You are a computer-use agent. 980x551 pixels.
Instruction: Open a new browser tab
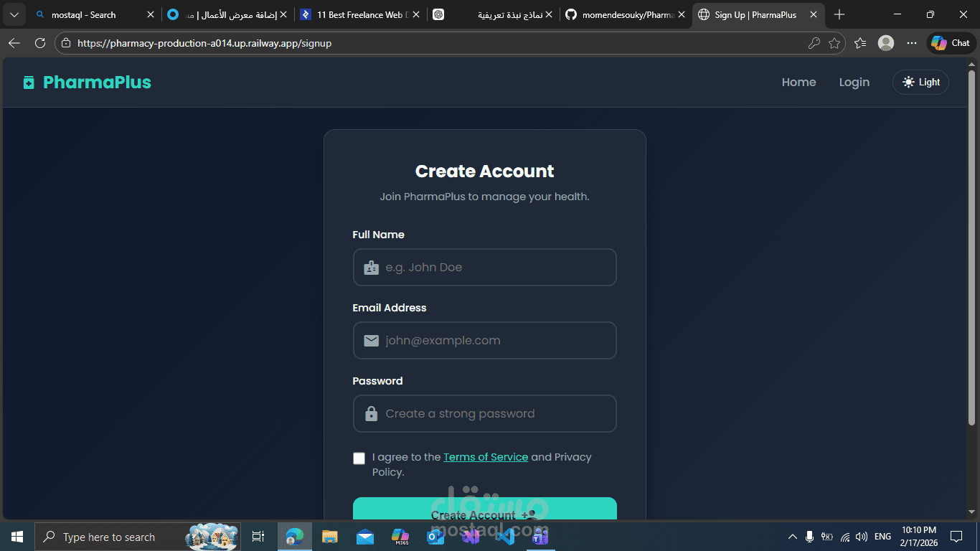pyautogui.click(x=839, y=14)
